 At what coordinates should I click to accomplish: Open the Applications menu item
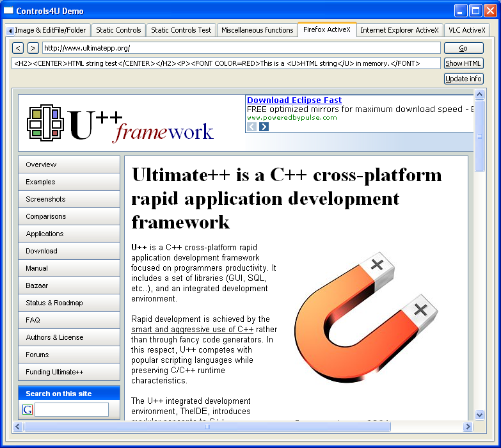click(x=69, y=234)
